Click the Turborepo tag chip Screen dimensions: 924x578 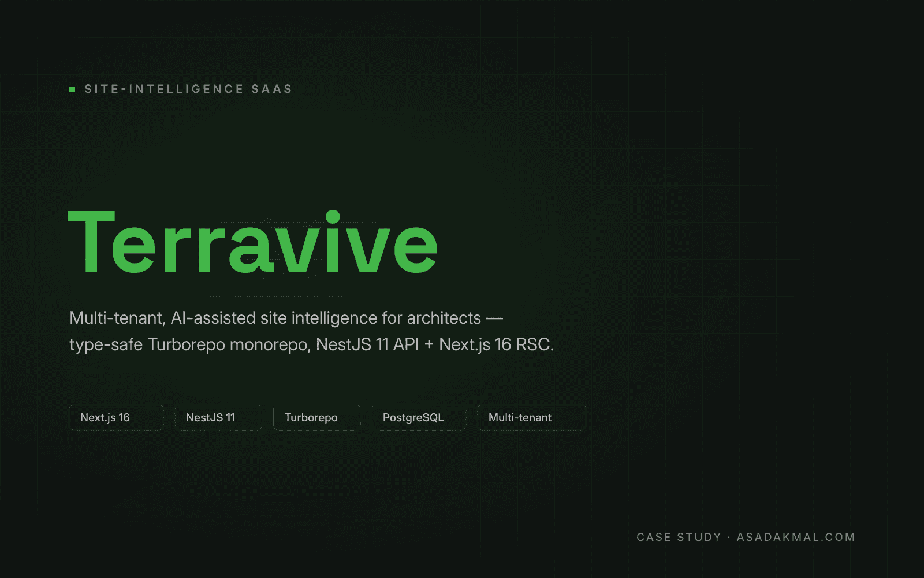(317, 417)
